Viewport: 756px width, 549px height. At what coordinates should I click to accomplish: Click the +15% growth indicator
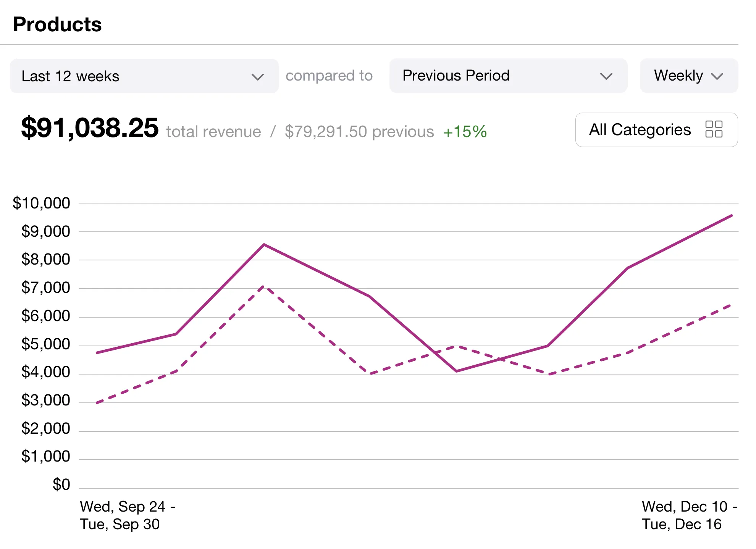point(465,132)
